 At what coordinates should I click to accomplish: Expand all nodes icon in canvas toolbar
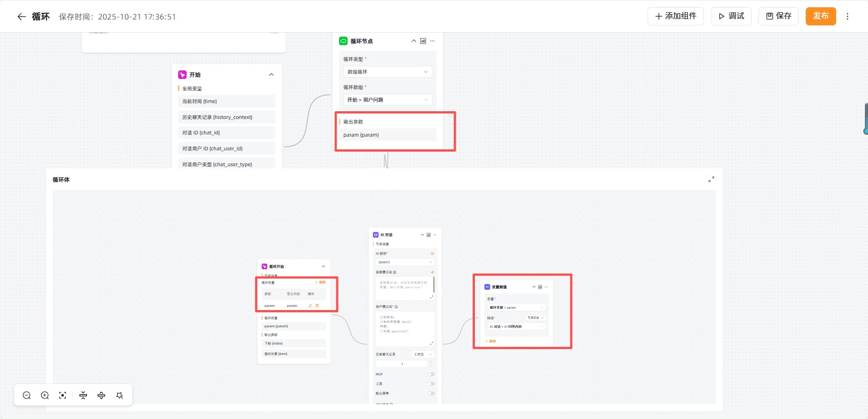pos(101,395)
